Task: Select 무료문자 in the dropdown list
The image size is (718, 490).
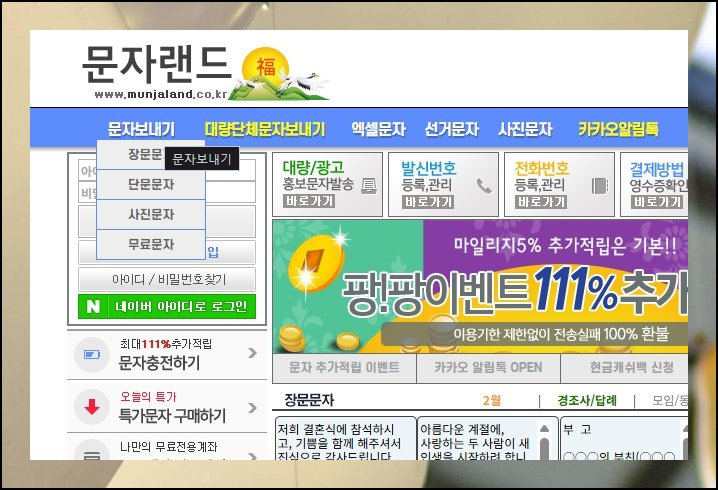Action: click(151, 245)
